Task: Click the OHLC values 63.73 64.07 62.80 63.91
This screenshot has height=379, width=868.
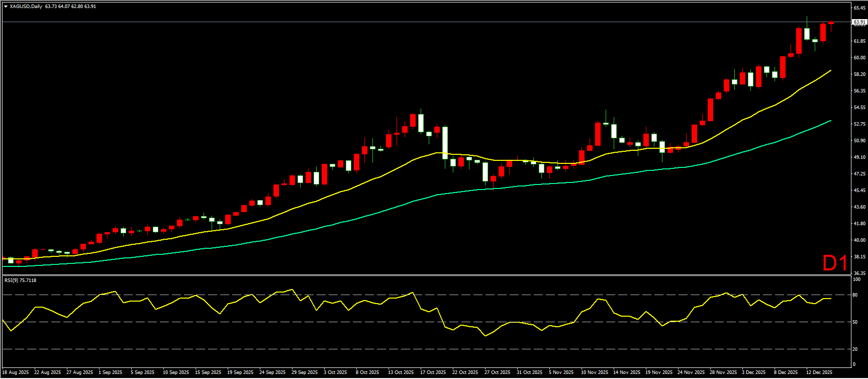Action: 70,7
